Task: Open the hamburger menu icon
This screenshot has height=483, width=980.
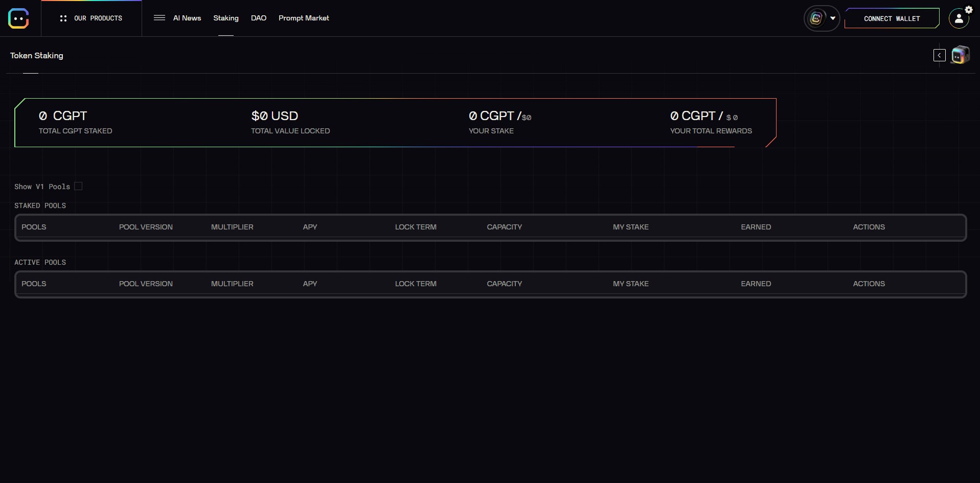Action: tap(159, 18)
